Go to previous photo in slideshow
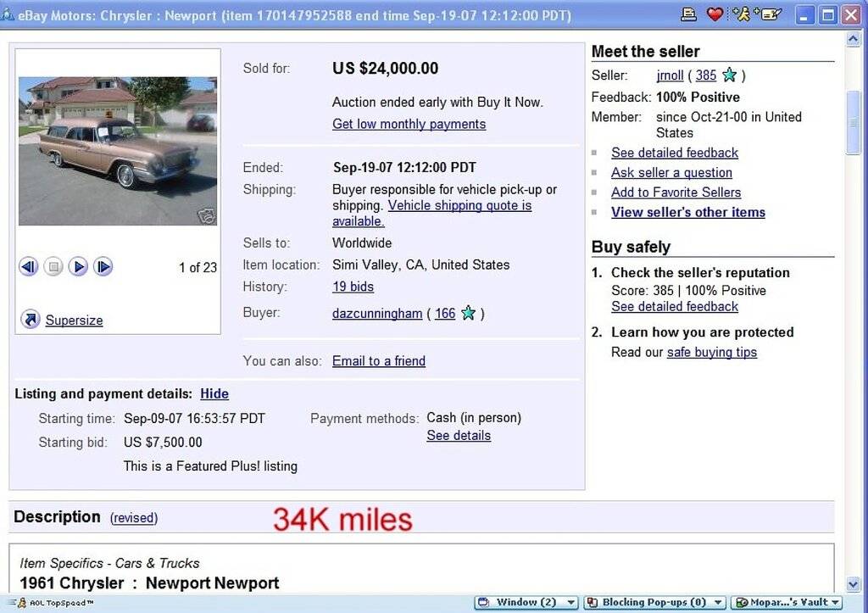 (x=29, y=267)
